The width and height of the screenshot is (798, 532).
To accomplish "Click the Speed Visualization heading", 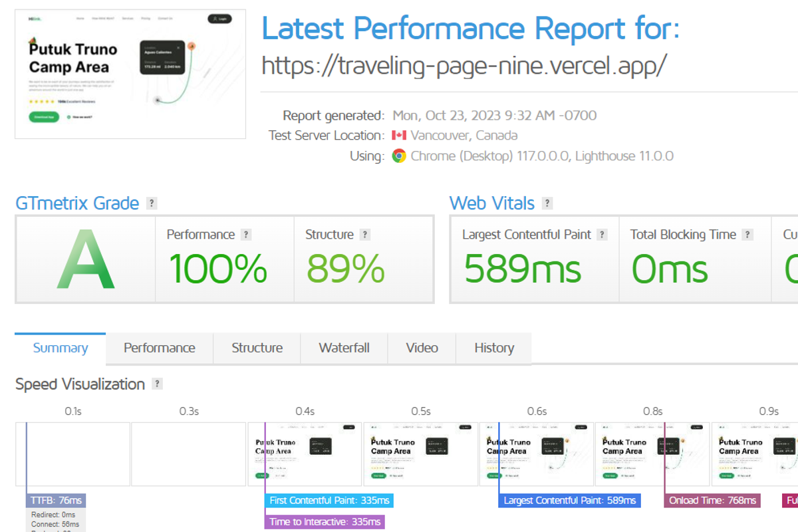I will 80,384.
